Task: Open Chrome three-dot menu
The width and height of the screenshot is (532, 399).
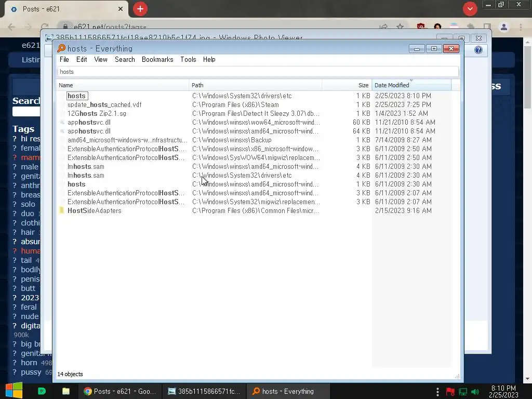Action: click(521, 27)
